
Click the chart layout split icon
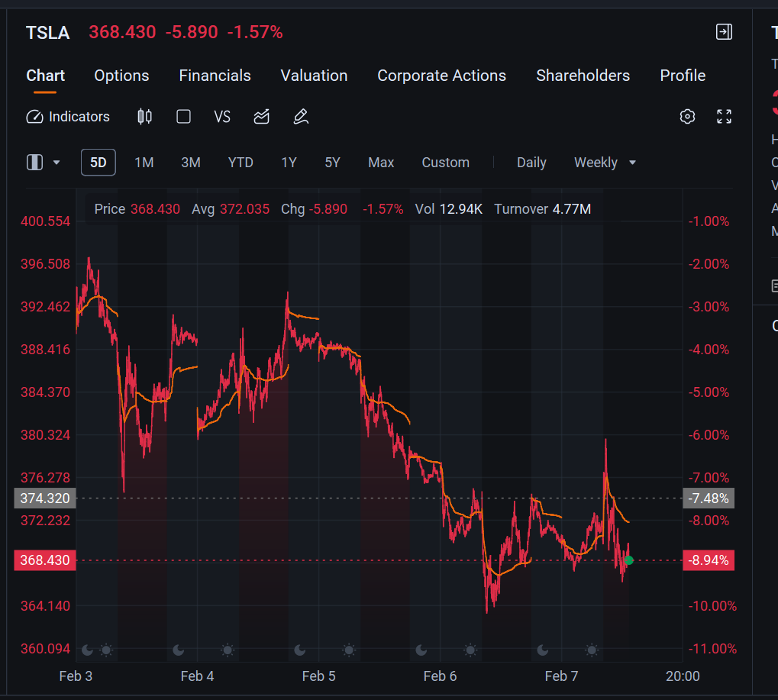pos(34,163)
